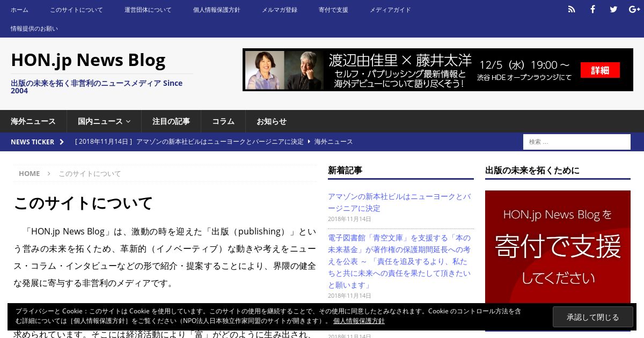Click the News Ticker chevron arrow
Image resolution: width=644 pixels, height=338 pixels.
[62, 142]
